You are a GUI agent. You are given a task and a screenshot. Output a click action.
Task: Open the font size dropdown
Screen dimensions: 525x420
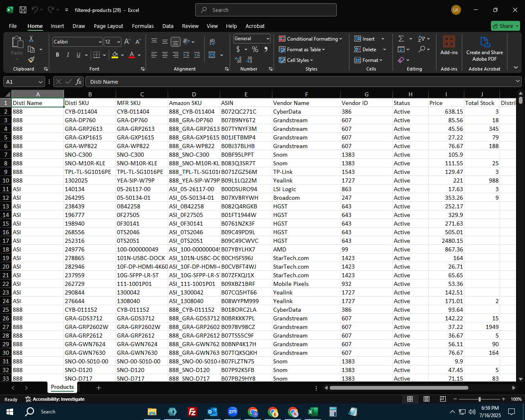(x=119, y=42)
